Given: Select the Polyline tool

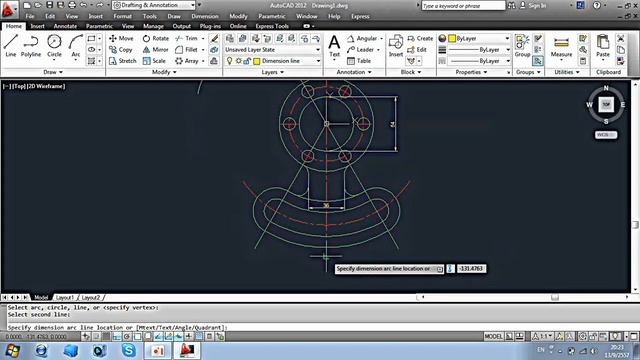Looking at the screenshot, I should (31, 46).
